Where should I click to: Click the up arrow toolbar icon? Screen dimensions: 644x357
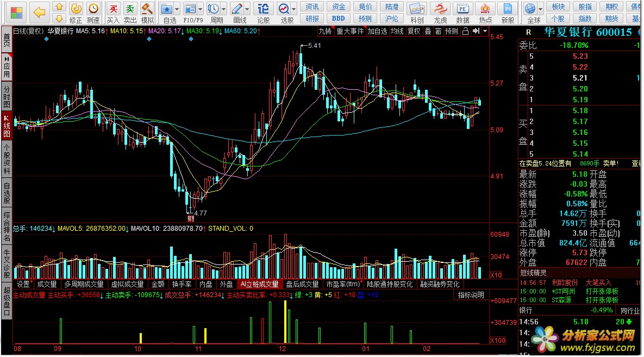pyautogui.click(x=60, y=7)
